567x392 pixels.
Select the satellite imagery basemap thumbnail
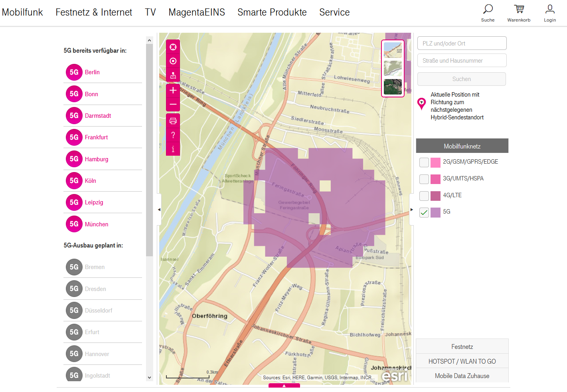393,87
